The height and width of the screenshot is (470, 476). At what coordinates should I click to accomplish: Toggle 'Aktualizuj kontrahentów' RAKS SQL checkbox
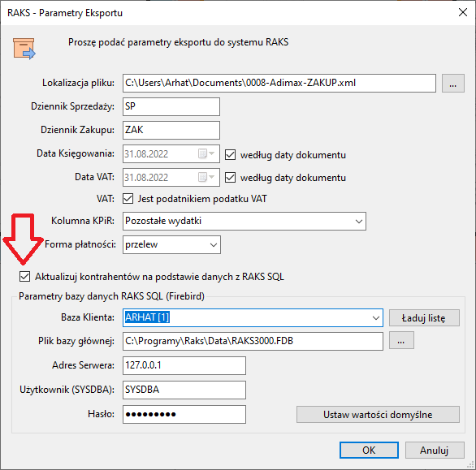coord(24,277)
